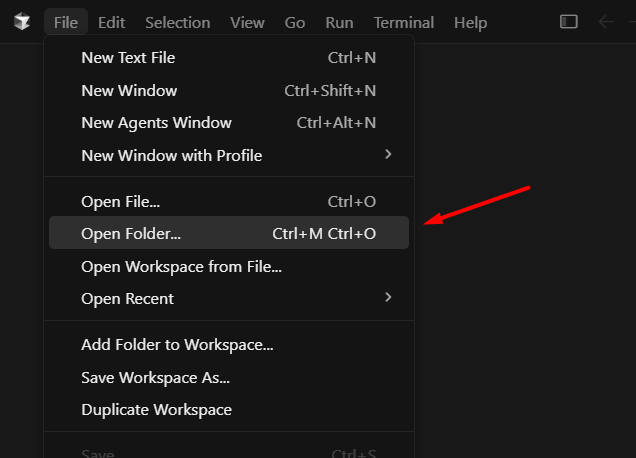This screenshot has height=458, width=636.
Task: Select Save Workspace As...
Action: (229, 378)
